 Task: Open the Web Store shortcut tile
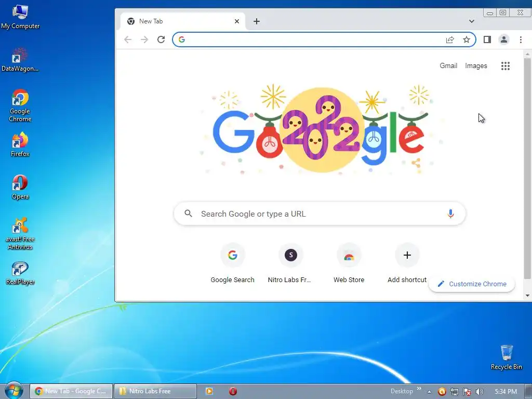click(x=349, y=264)
